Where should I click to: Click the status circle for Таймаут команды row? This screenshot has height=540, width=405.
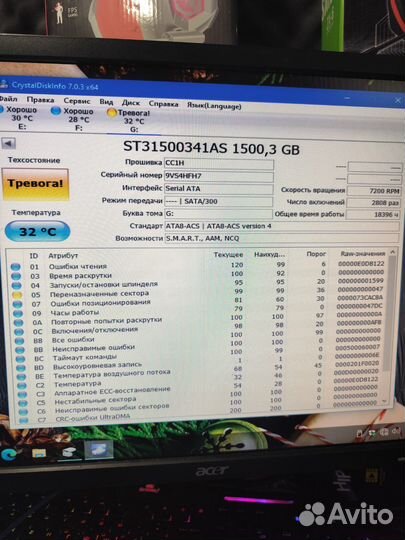click(x=20, y=359)
